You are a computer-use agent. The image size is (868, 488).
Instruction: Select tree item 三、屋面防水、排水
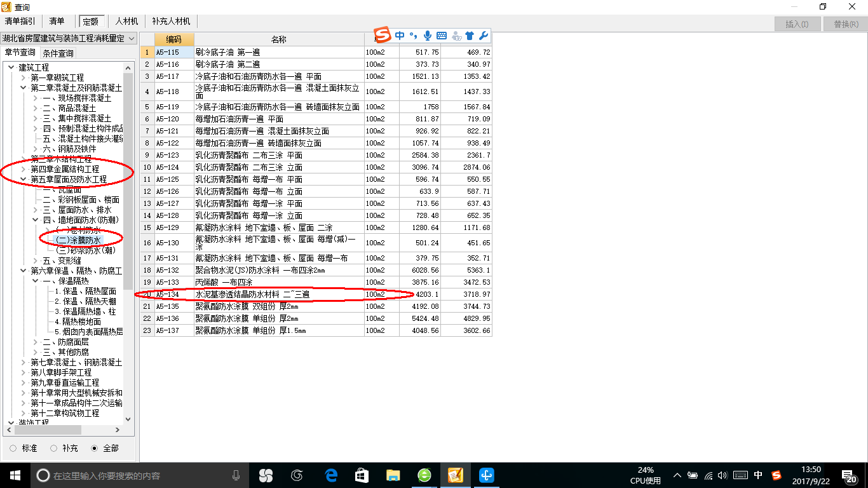[77, 210]
